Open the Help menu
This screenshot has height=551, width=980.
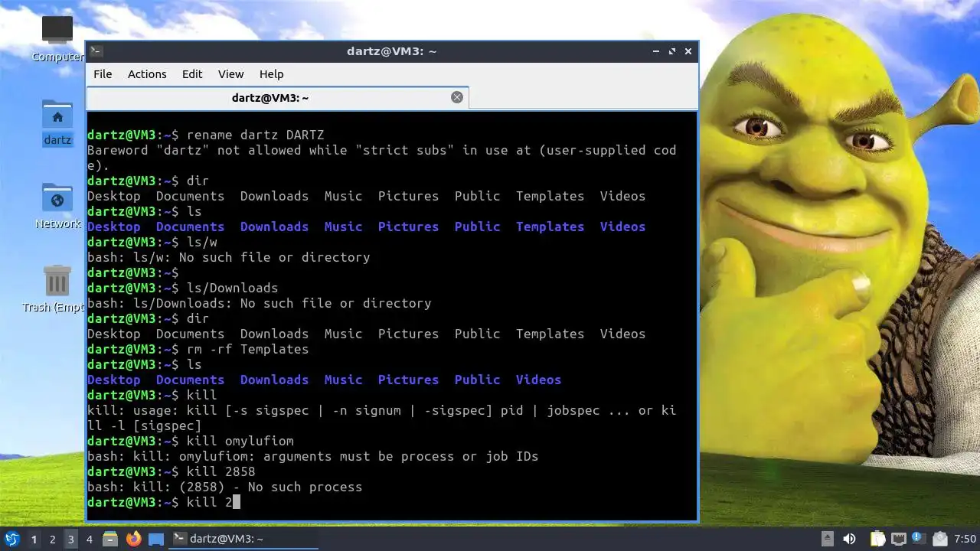[272, 74]
